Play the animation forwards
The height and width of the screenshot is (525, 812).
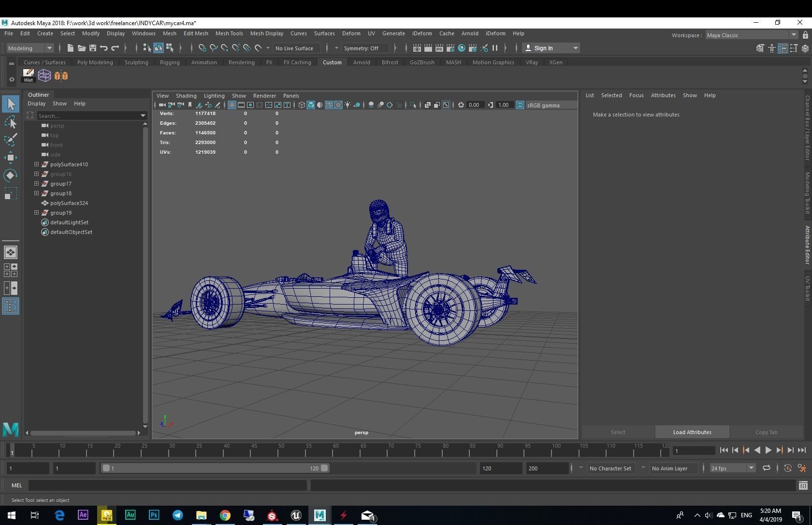[x=768, y=451]
